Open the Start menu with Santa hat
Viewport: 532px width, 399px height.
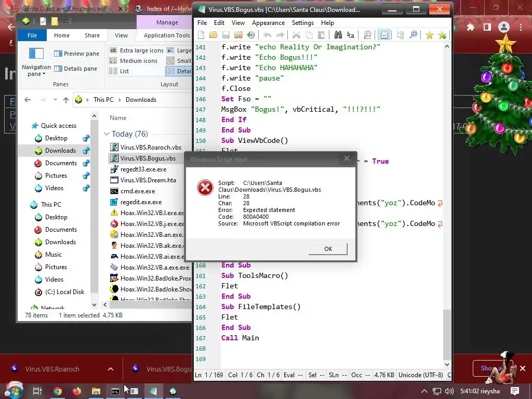tap(14, 391)
